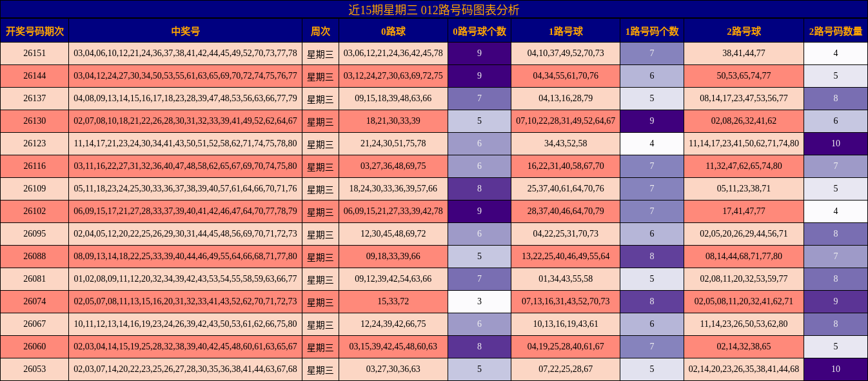The width and height of the screenshot is (868, 381).
Task: Click 1路号球 cell 34,43,52,58
Action: pos(566,144)
